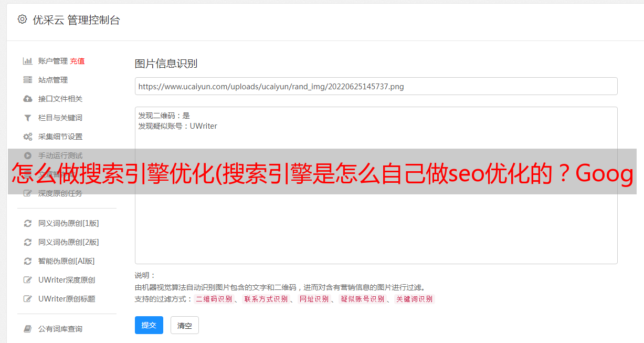
Task: Click the cloud upload icon for 接口文件相关
Action: coord(28,99)
